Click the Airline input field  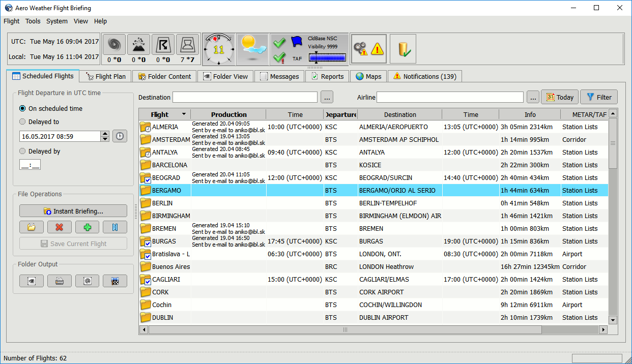click(450, 97)
